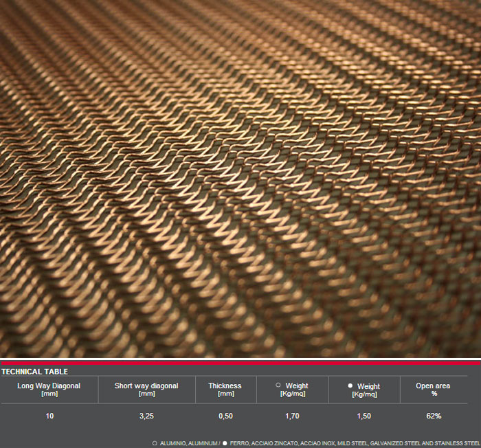Click the ALUMINIO, ALUMINUM legend text
This screenshot has width=481, height=448.
(x=189, y=443)
